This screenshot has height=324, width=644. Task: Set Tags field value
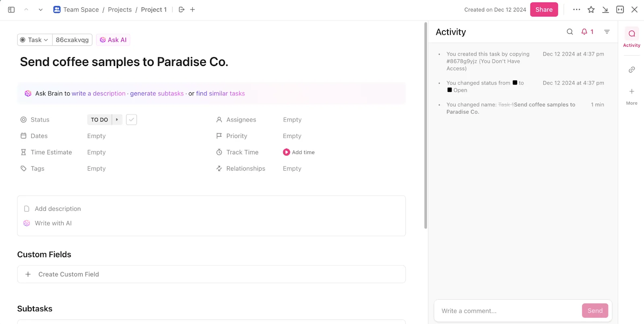tap(97, 169)
